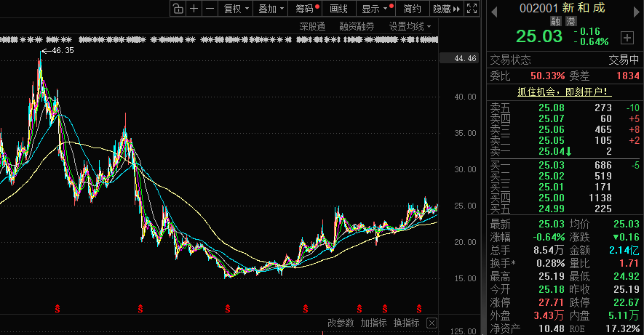Image resolution: width=644 pixels, height=335 pixels.
Task: Select the 画线 drawing tool
Action: pyautogui.click(x=338, y=9)
